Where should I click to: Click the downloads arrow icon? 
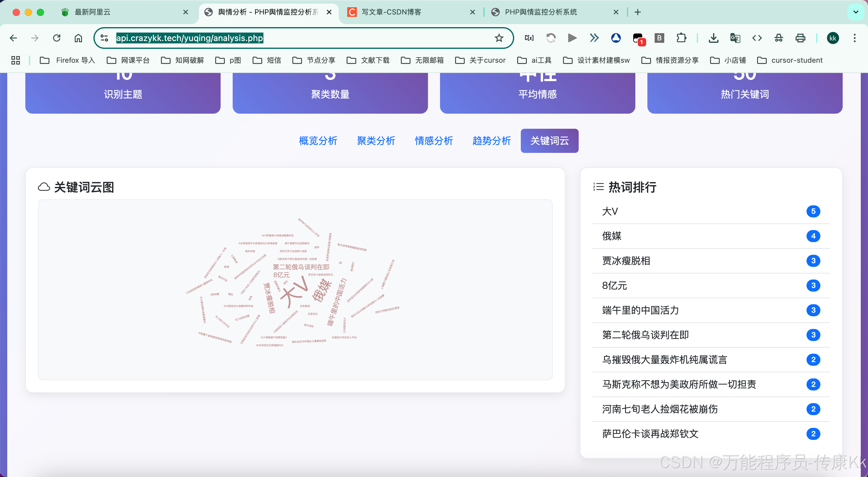713,38
